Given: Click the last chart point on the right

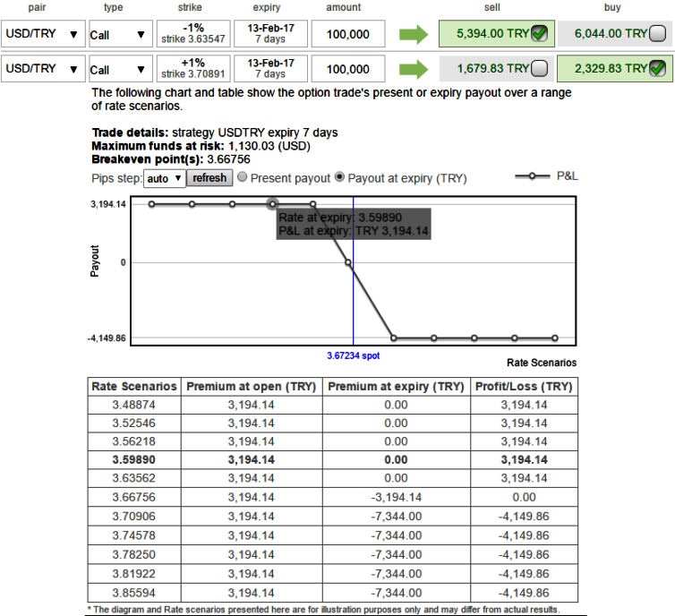Looking at the screenshot, I should coord(555,338).
